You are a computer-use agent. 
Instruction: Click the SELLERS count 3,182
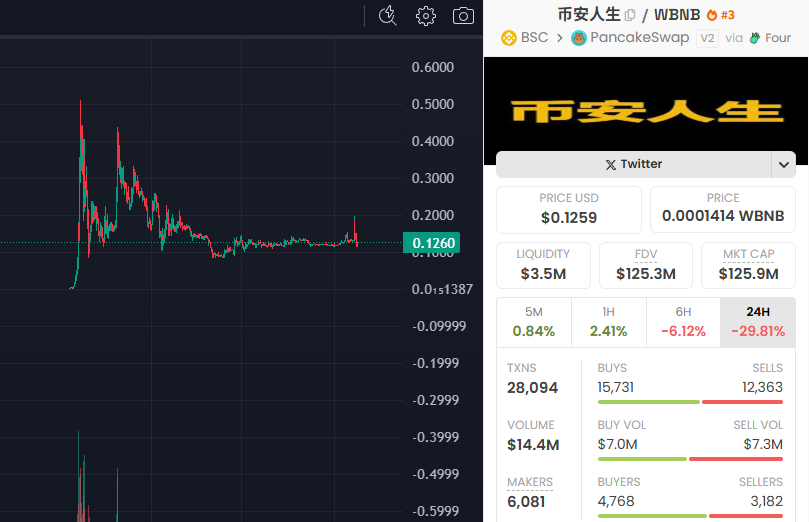[x=766, y=501]
